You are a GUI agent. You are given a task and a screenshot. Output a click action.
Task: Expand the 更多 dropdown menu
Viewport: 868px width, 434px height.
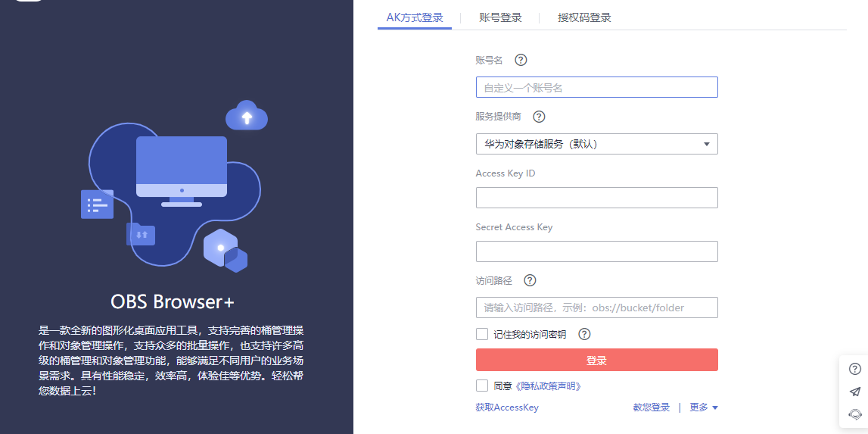tap(703, 407)
